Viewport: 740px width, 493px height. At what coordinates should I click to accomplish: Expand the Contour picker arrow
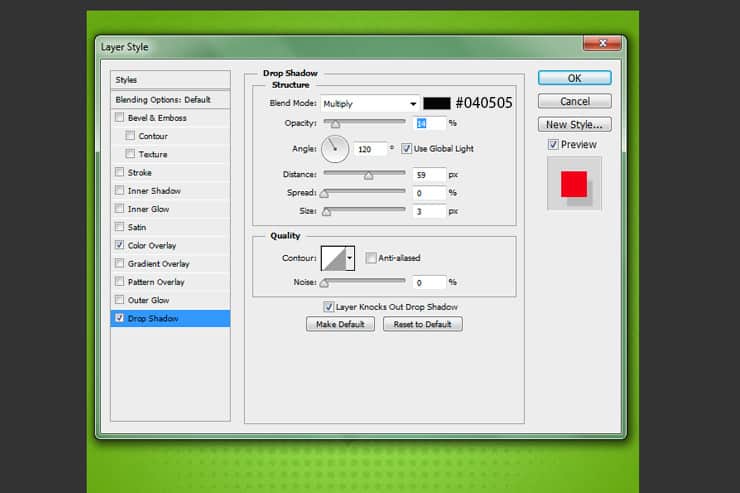tap(350, 258)
